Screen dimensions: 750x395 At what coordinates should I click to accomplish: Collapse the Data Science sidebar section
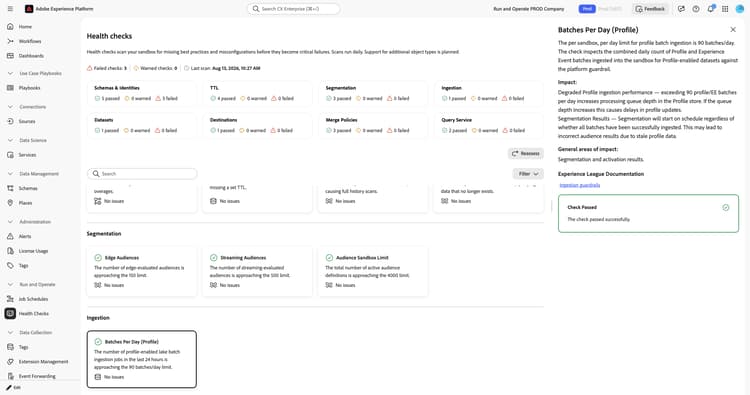click(10, 140)
